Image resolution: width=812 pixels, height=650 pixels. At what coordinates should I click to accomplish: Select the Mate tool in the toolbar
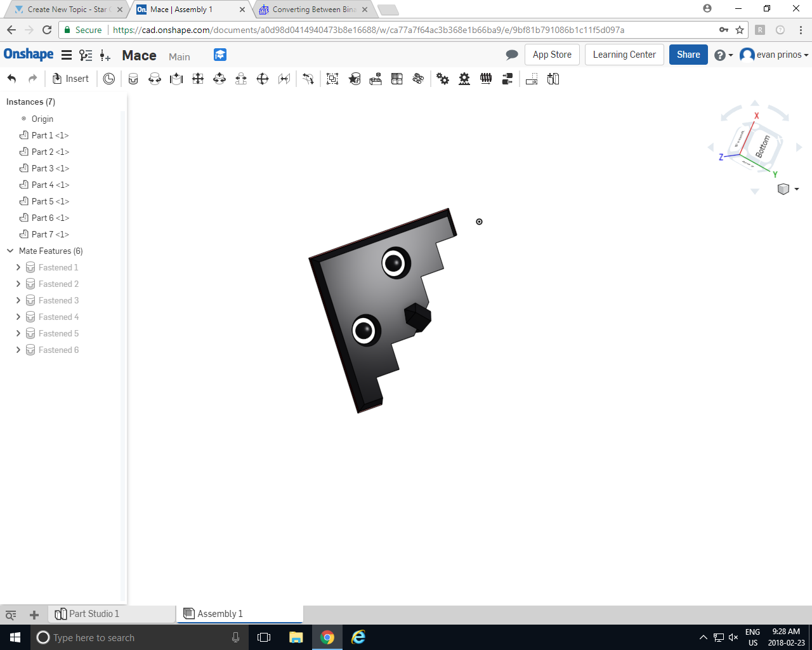133,79
